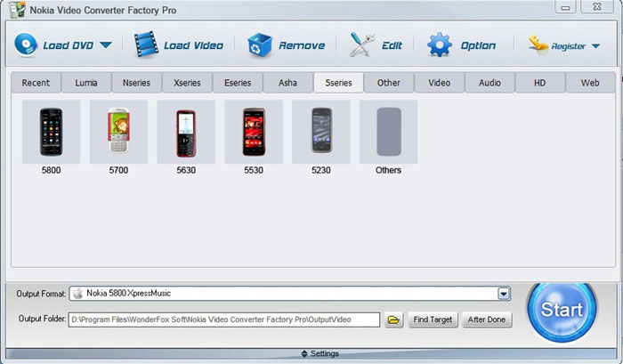Switch to the Lumia tab
This screenshot has height=364, width=623.
pos(86,83)
